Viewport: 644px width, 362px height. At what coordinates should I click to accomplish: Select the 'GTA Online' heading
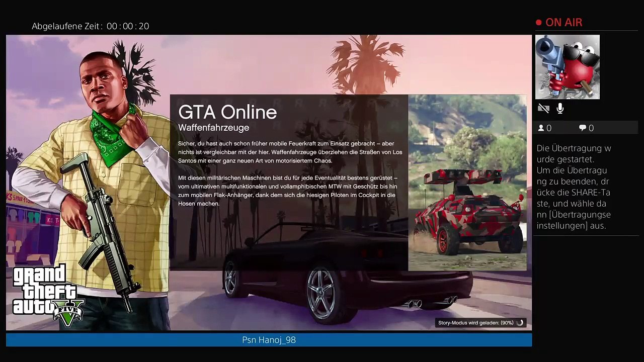(x=227, y=112)
